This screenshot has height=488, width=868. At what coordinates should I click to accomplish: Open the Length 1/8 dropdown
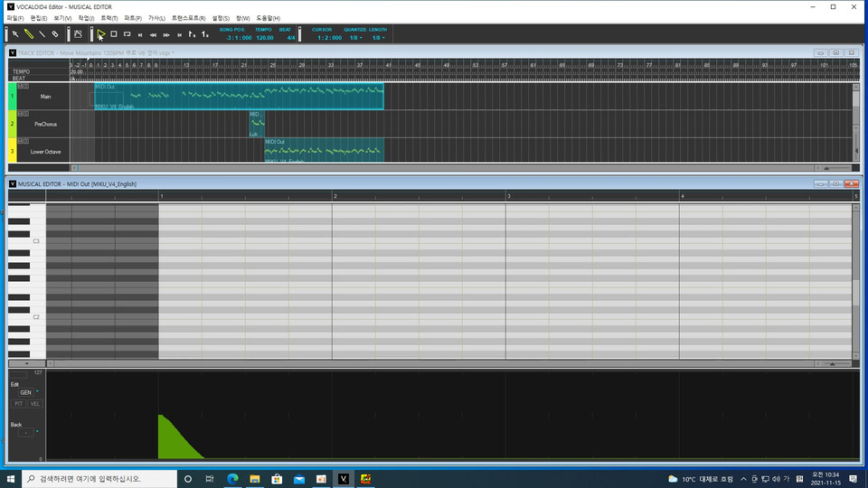click(x=378, y=38)
